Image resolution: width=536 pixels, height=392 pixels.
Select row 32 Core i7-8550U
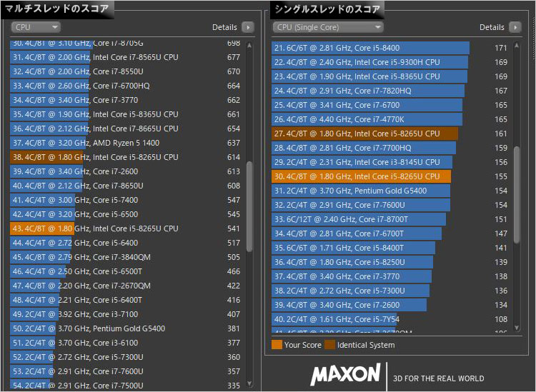pos(125,71)
